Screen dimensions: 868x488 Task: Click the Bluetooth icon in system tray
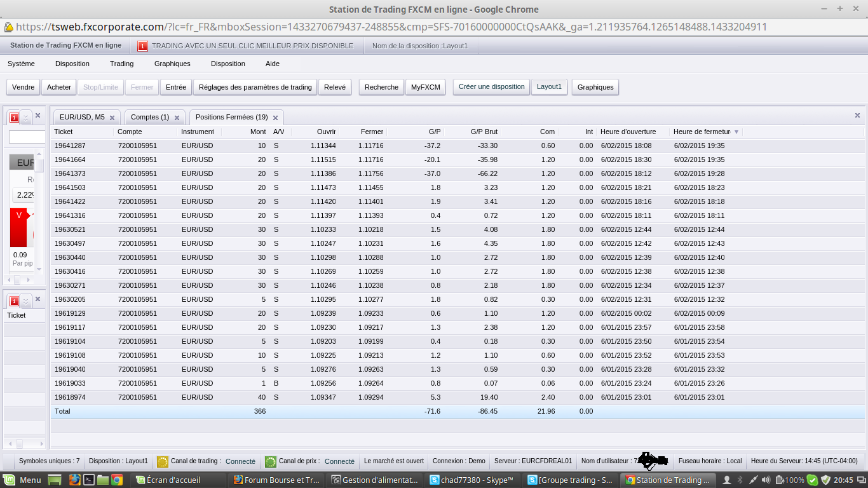740,480
